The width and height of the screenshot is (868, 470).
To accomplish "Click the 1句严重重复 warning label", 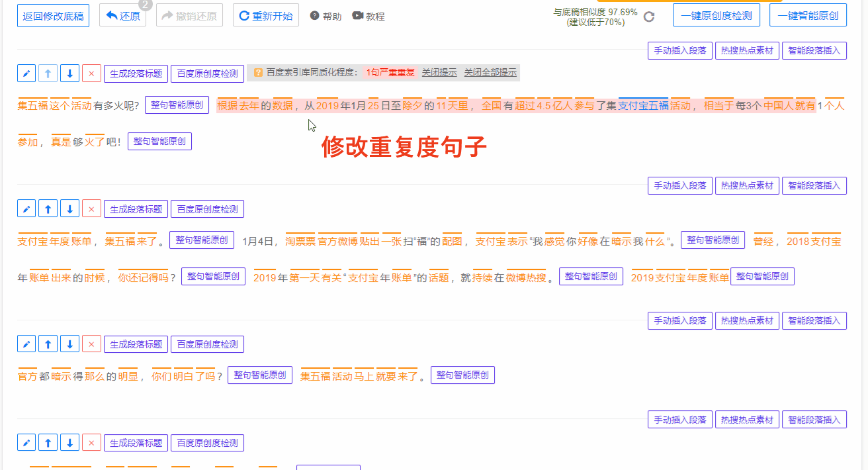I will click(390, 73).
